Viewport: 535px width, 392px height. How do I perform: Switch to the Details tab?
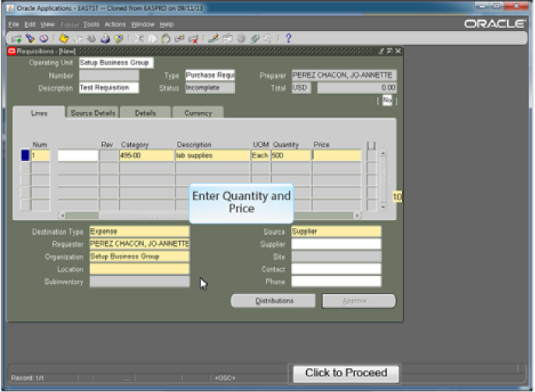pyautogui.click(x=146, y=113)
